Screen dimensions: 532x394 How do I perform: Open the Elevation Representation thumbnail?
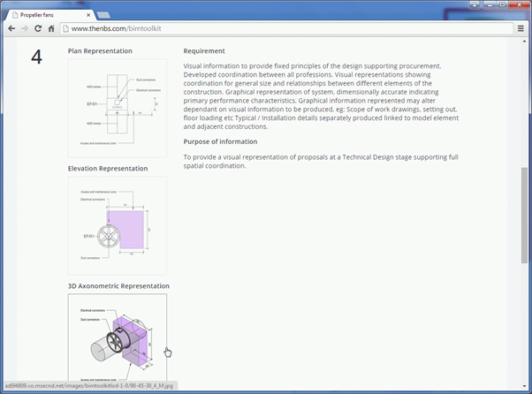[118, 225]
